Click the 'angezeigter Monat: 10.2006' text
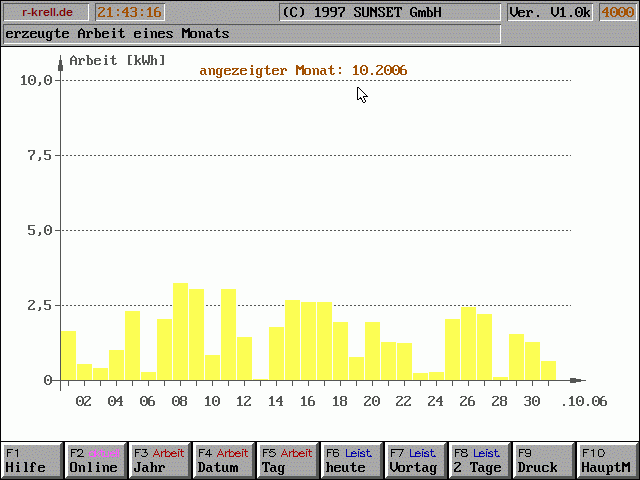Image resolution: width=640 pixels, height=480 pixels. click(x=303, y=70)
